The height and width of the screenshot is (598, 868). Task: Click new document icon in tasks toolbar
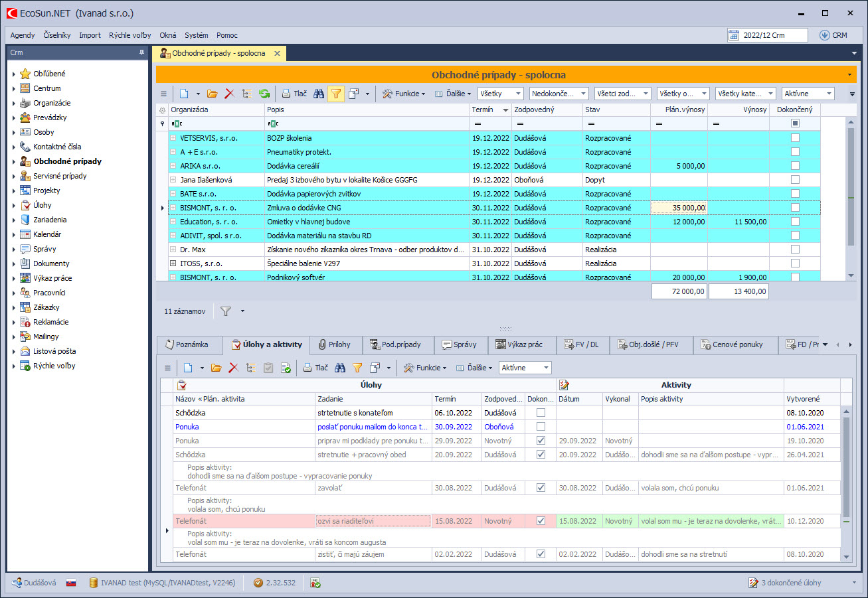coord(187,368)
